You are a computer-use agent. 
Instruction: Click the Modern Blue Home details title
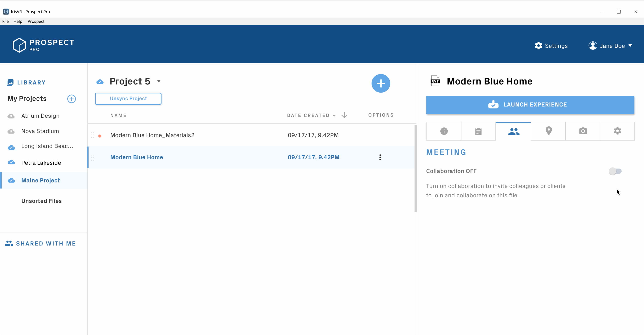[x=489, y=81]
